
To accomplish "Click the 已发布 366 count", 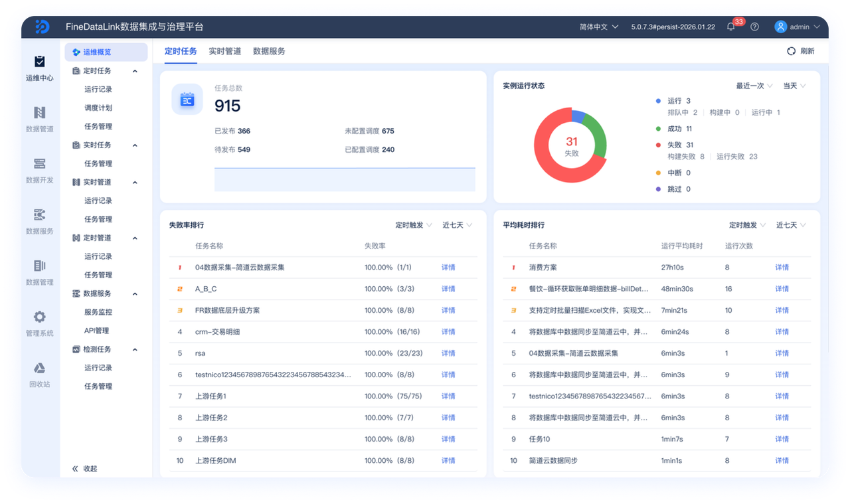I will pyautogui.click(x=232, y=131).
